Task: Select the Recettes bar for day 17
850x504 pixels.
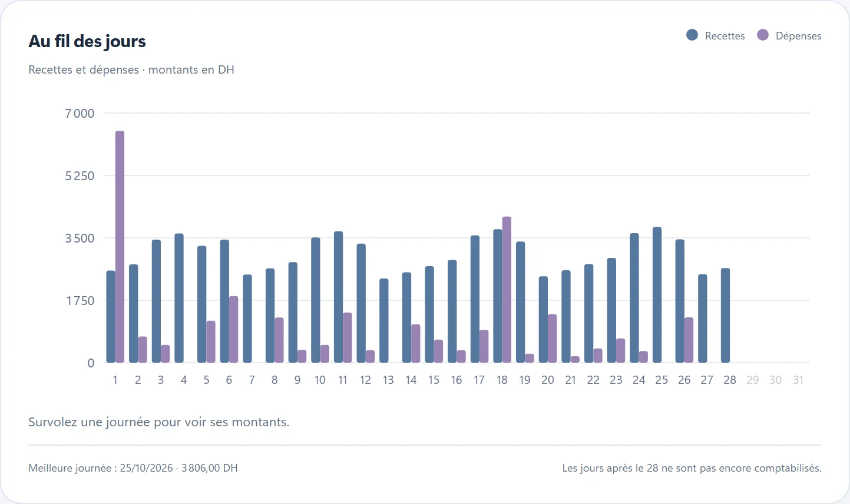Action: pyautogui.click(x=475, y=299)
